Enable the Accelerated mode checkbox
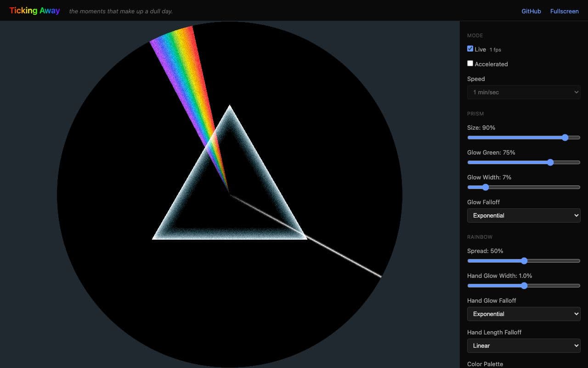The image size is (588, 368). 470,63
